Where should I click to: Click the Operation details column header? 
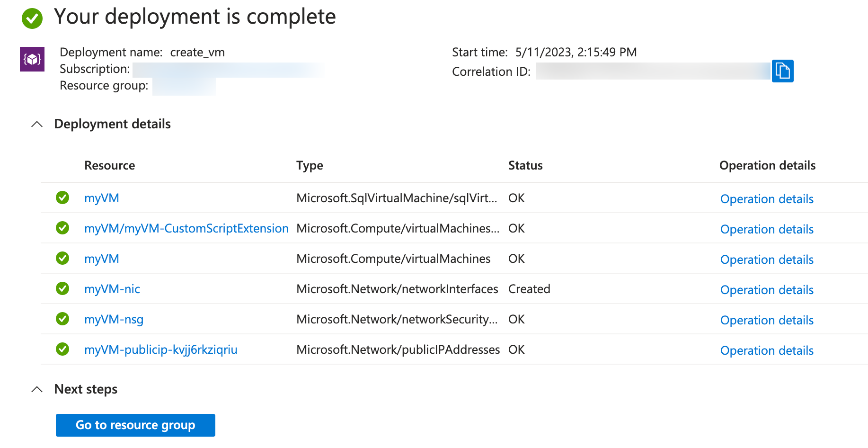[x=767, y=165]
